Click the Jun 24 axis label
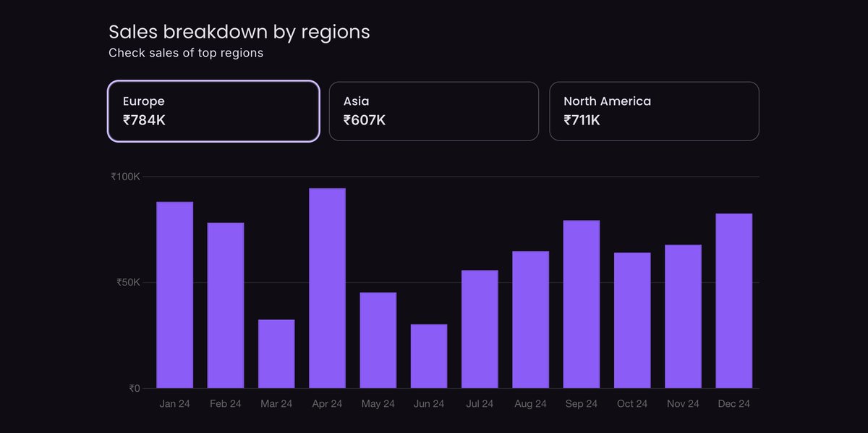Screen dimensions: 868x433 [x=429, y=404]
